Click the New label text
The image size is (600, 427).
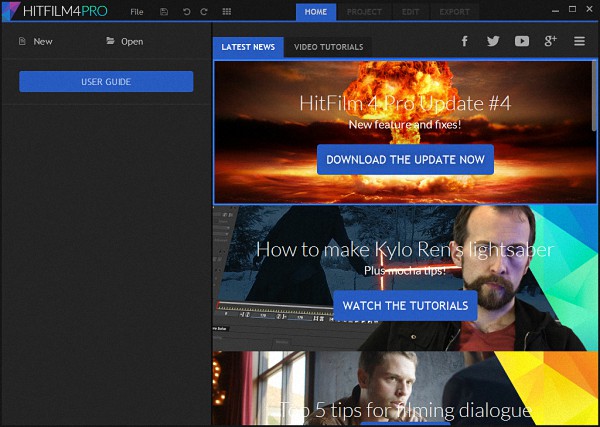coord(43,41)
